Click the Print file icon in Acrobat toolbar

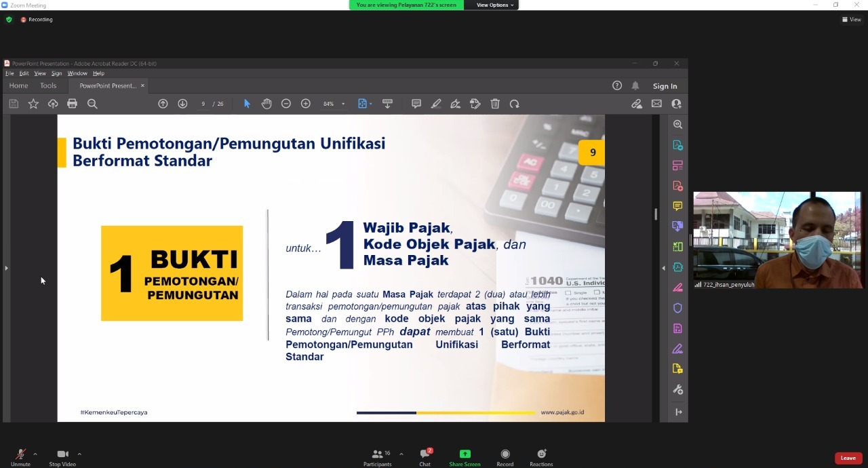pyautogui.click(x=72, y=104)
